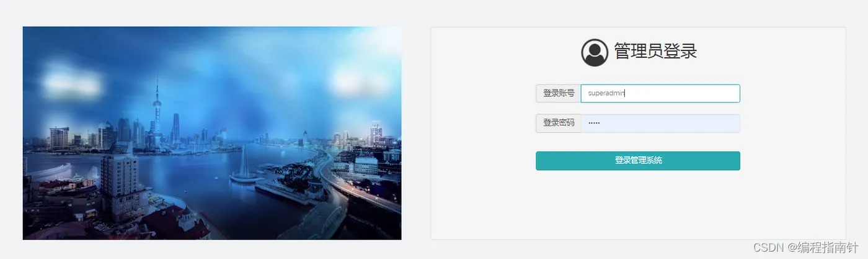
Task: Click the 登录管理系统 button
Action: (638, 160)
